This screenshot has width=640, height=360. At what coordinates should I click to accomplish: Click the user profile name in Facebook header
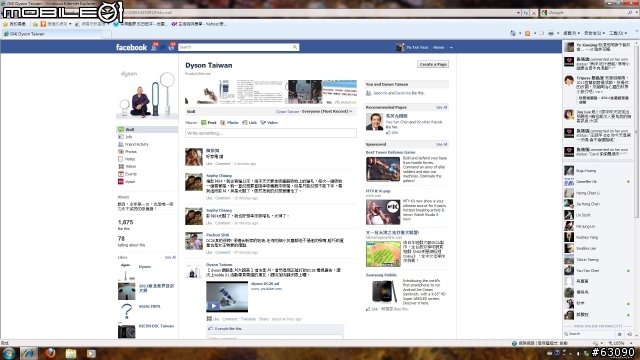[x=417, y=47]
